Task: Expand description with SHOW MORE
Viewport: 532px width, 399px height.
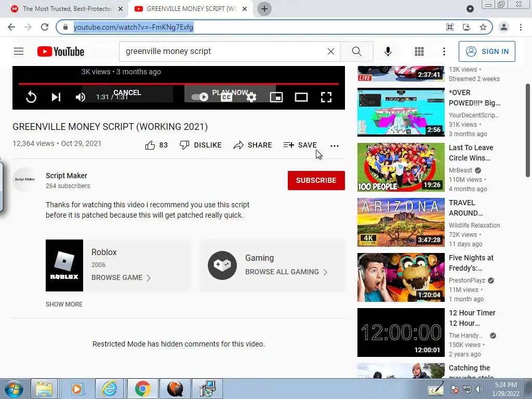Action: tap(64, 304)
